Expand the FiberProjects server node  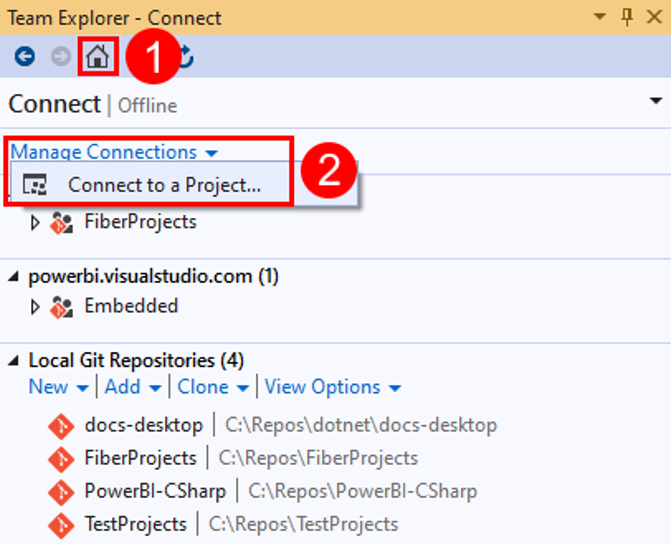(36, 223)
